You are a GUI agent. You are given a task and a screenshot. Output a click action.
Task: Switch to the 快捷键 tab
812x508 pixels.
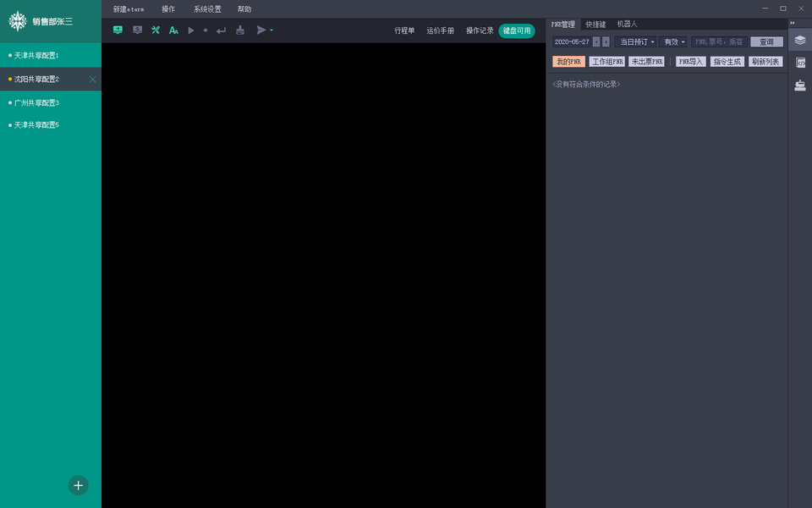(x=595, y=24)
